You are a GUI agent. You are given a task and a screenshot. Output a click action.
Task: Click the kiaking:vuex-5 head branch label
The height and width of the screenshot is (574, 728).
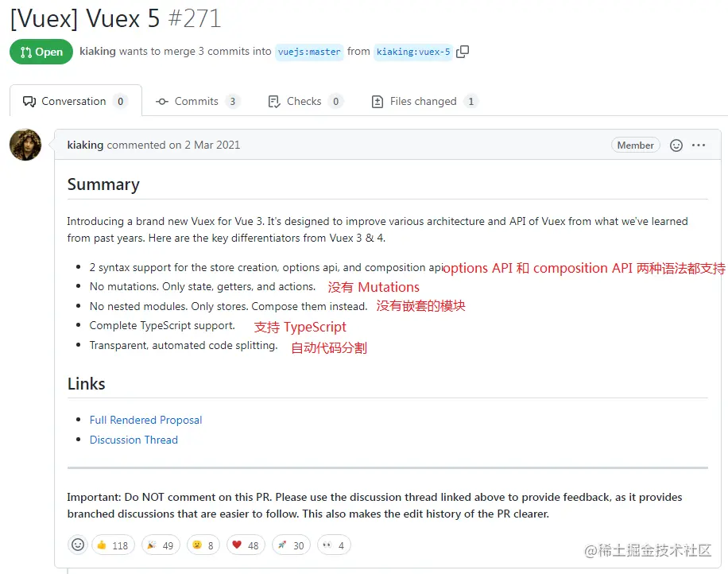click(412, 52)
